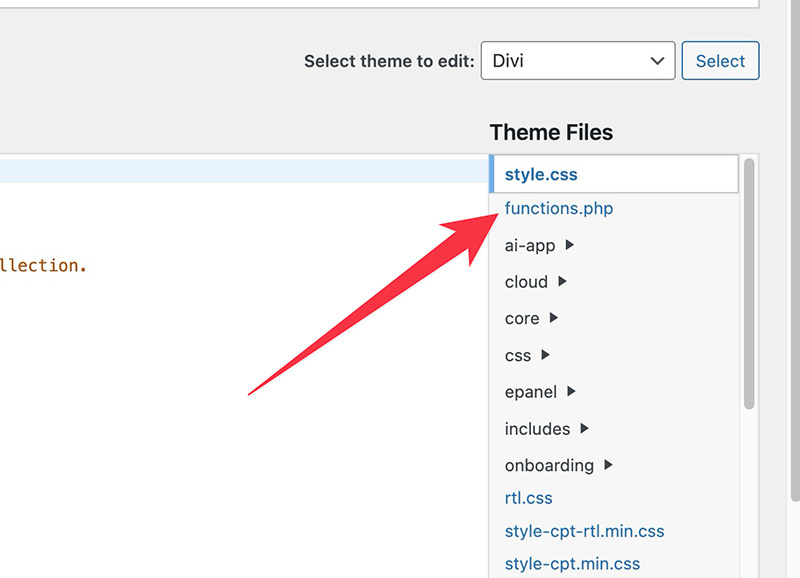Expand the ai-app folder
This screenshot has width=800, height=578.
pos(539,245)
